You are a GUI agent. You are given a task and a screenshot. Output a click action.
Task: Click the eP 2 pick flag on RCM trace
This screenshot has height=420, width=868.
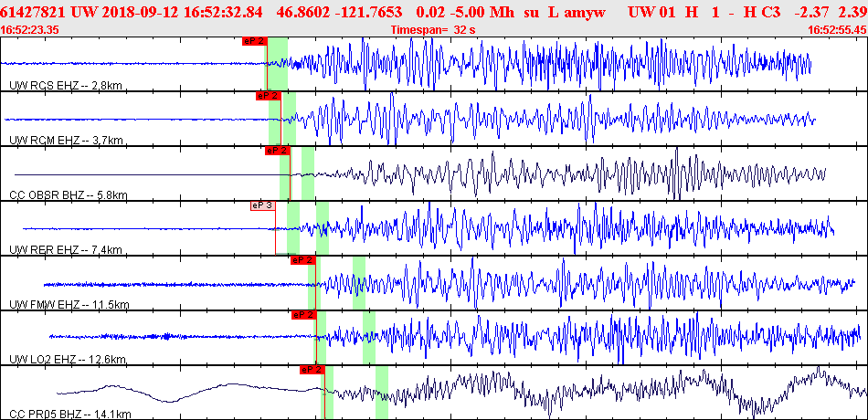267,95
